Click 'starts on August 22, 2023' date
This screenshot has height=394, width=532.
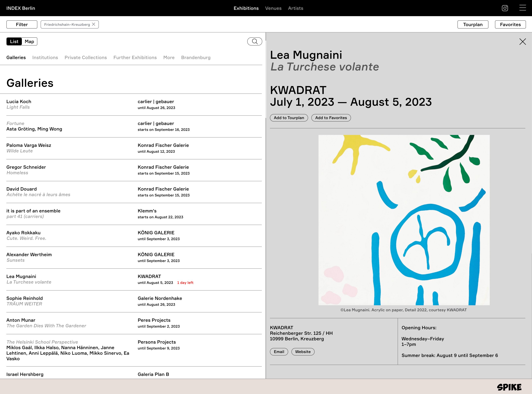pyautogui.click(x=160, y=217)
